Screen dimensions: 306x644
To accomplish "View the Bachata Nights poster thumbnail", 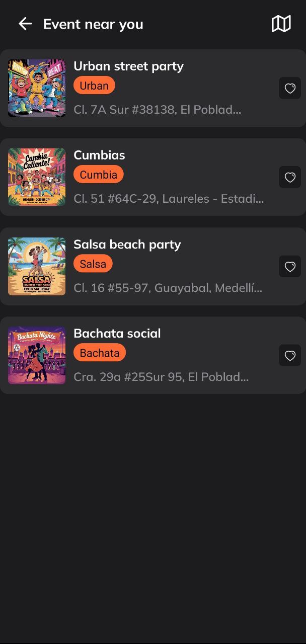I will point(37,355).
